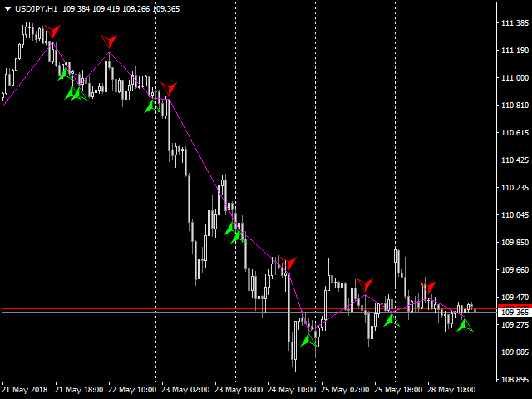The height and width of the screenshot is (399, 532).
Task: Click the 21 May 18:00 time label
Action: (79, 390)
